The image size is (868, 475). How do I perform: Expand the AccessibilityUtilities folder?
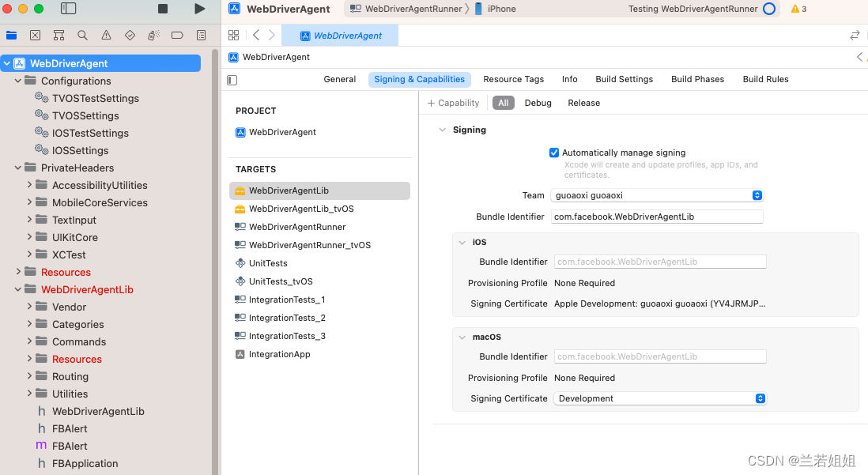(x=29, y=186)
